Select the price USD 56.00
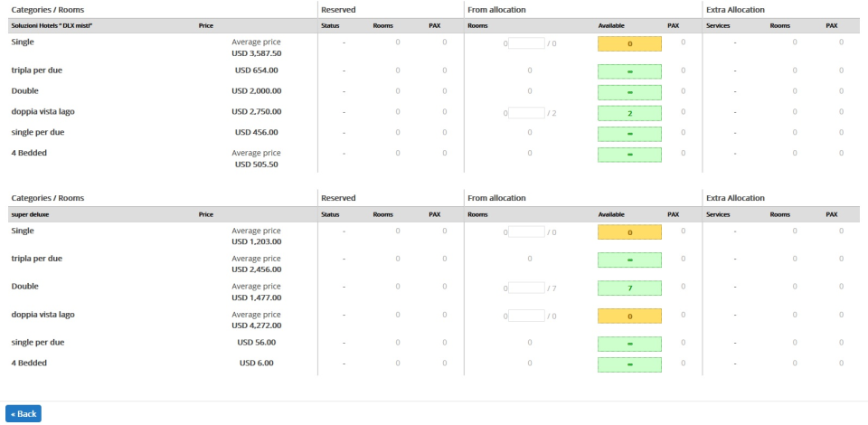 coord(256,343)
